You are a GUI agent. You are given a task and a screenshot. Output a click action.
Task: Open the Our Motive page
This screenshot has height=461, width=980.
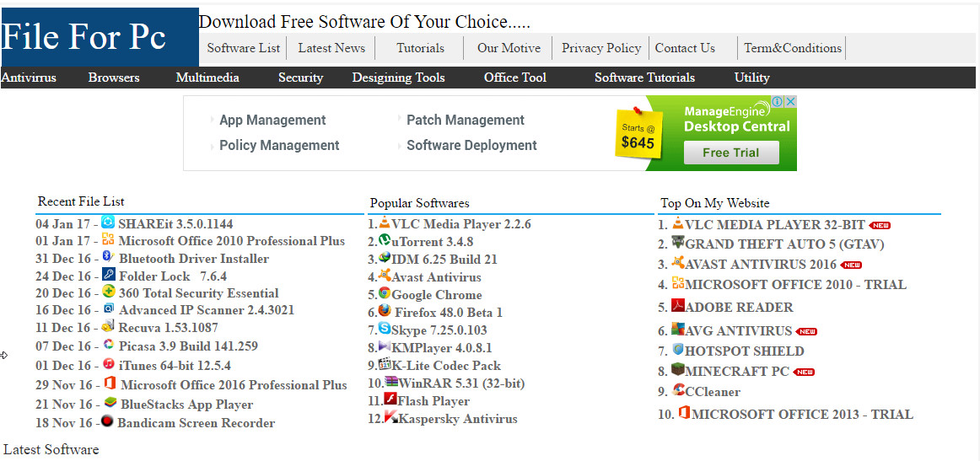coord(509,48)
